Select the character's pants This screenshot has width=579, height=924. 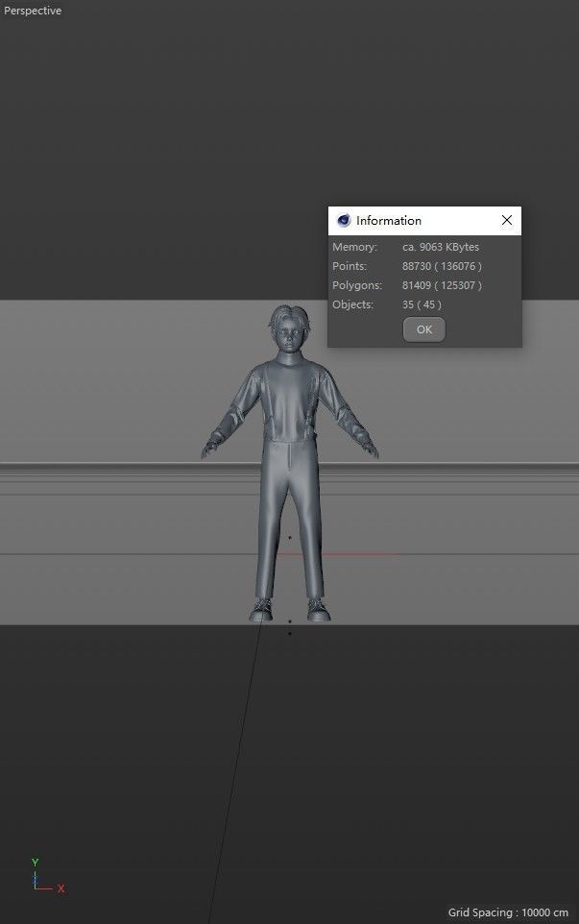click(289, 509)
